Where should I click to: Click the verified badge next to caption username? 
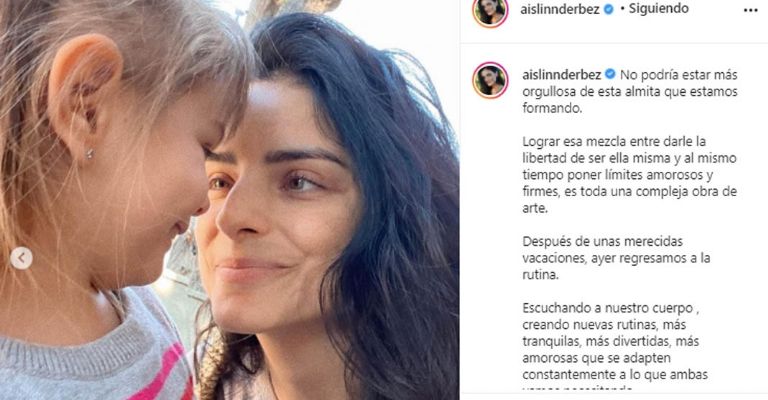click(610, 74)
